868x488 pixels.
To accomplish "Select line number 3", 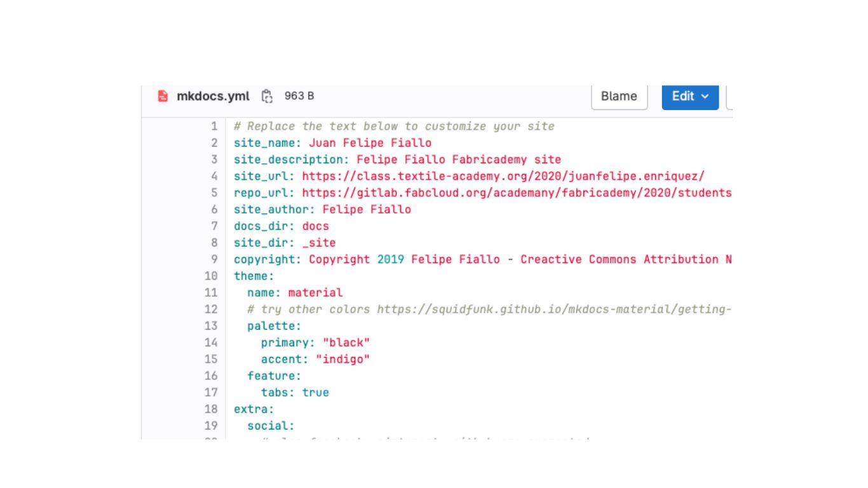I will 214,159.
